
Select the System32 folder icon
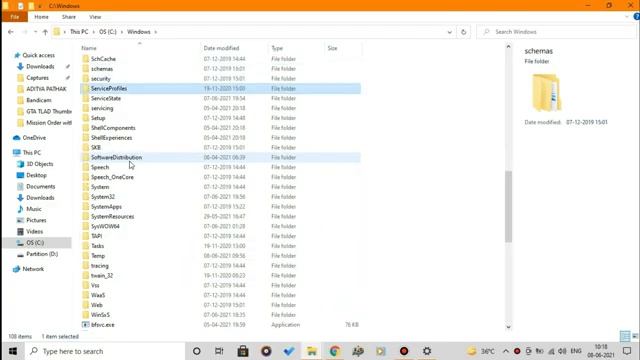[85, 197]
